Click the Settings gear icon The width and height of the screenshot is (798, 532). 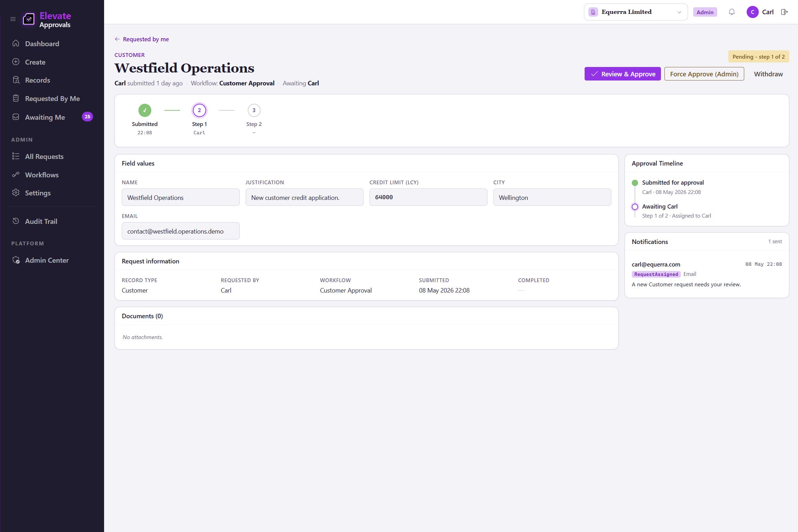16,193
